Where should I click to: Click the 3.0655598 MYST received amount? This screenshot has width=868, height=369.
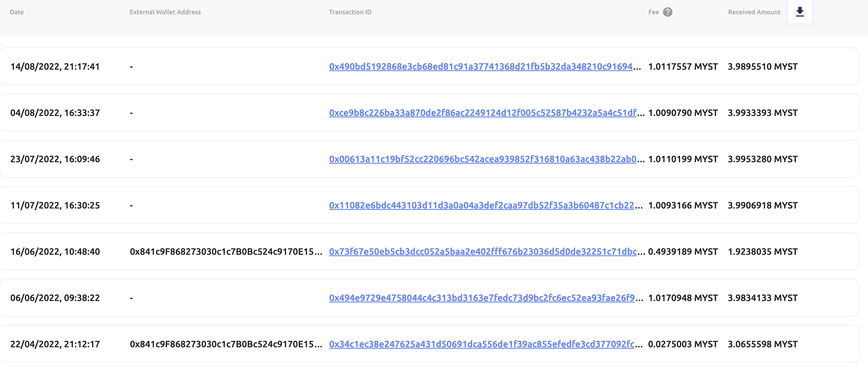coord(763,344)
